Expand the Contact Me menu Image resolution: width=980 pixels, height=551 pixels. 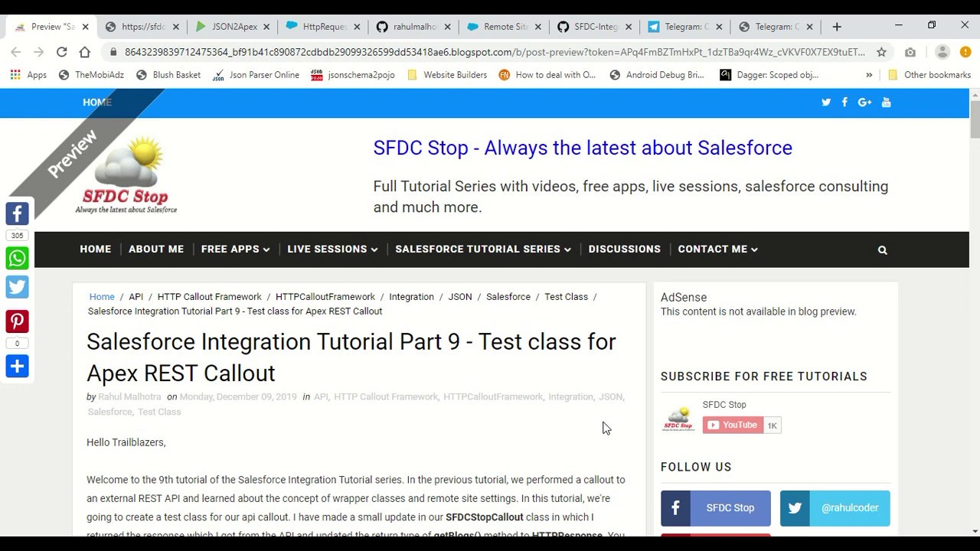pos(717,249)
